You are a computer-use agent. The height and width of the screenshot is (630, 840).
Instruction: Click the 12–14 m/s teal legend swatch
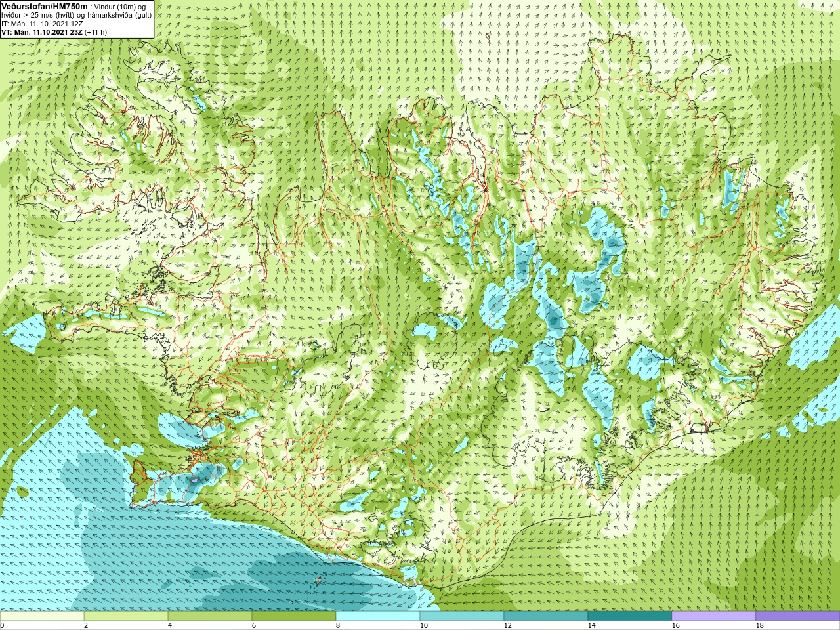click(546, 616)
